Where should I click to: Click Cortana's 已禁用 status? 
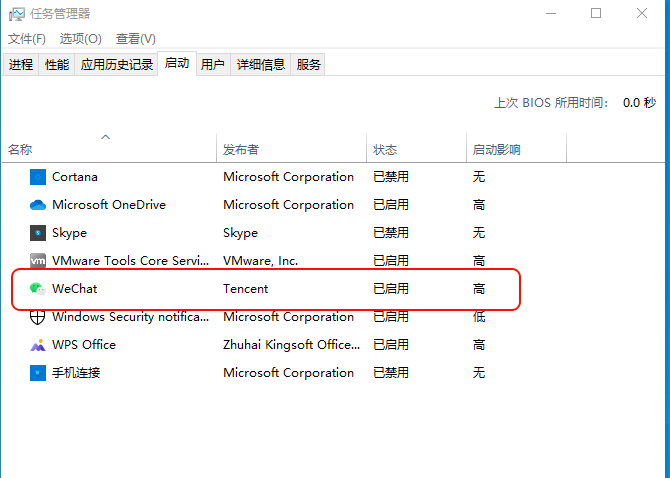coord(391,177)
